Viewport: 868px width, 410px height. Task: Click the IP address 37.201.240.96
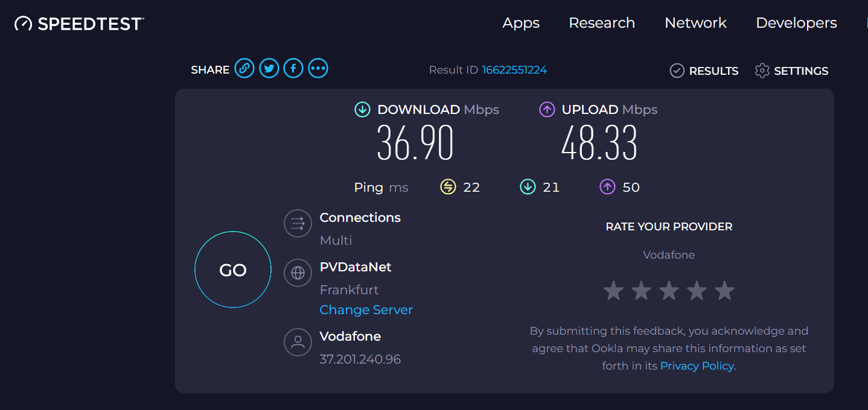coord(360,359)
